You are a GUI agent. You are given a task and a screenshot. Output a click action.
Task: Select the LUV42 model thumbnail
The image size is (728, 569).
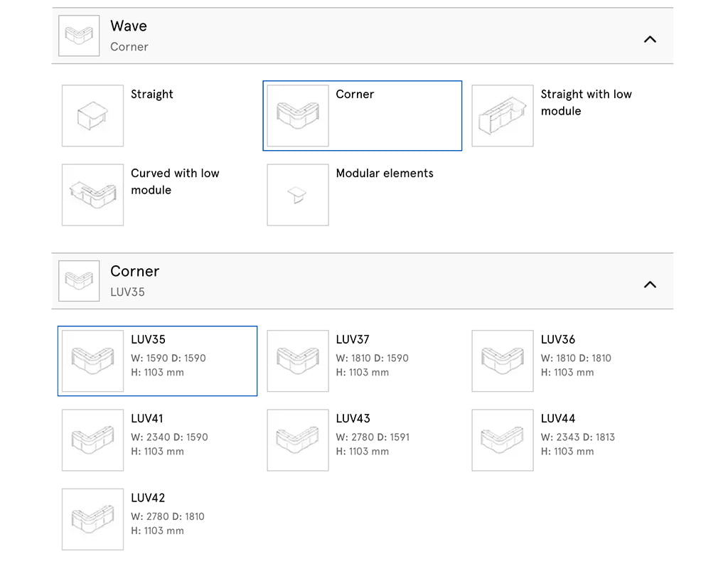[x=93, y=519]
